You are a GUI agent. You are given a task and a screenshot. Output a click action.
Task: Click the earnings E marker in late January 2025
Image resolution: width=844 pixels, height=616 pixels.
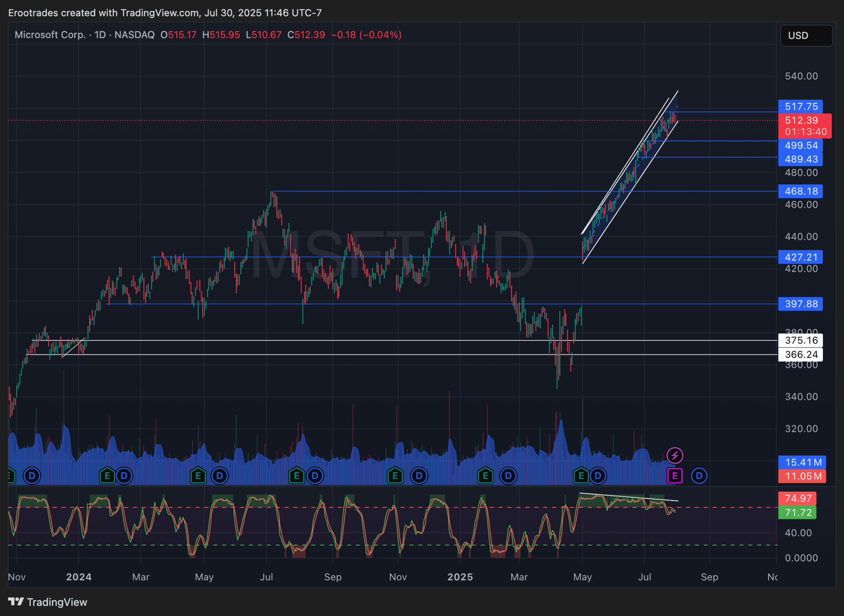[x=485, y=476]
